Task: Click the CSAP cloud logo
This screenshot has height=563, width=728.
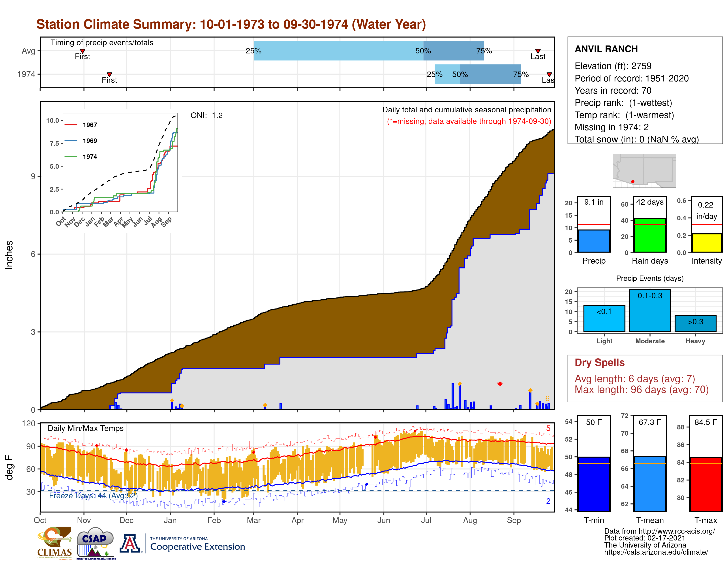Action: click(96, 543)
